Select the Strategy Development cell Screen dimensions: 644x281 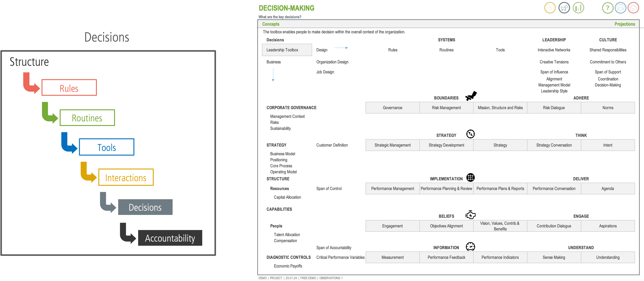pyautogui.click(x=446, y=145)
